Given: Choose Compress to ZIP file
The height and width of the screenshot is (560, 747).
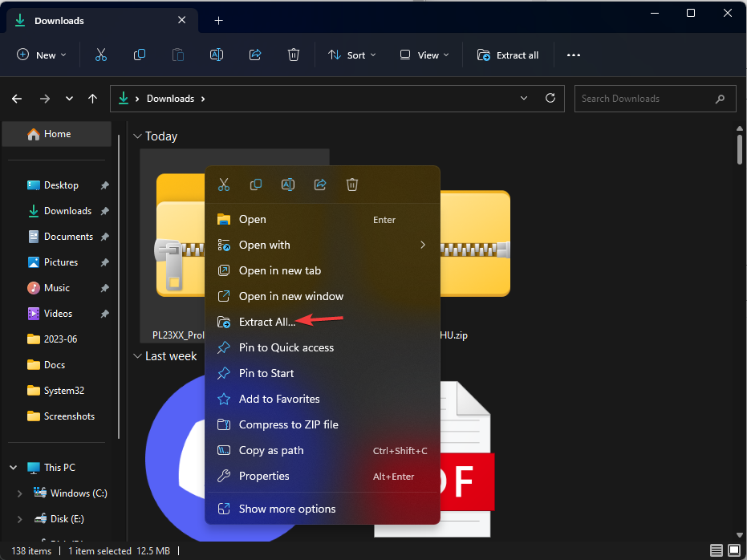Looking at the screenshot, I should coord(288,424).
